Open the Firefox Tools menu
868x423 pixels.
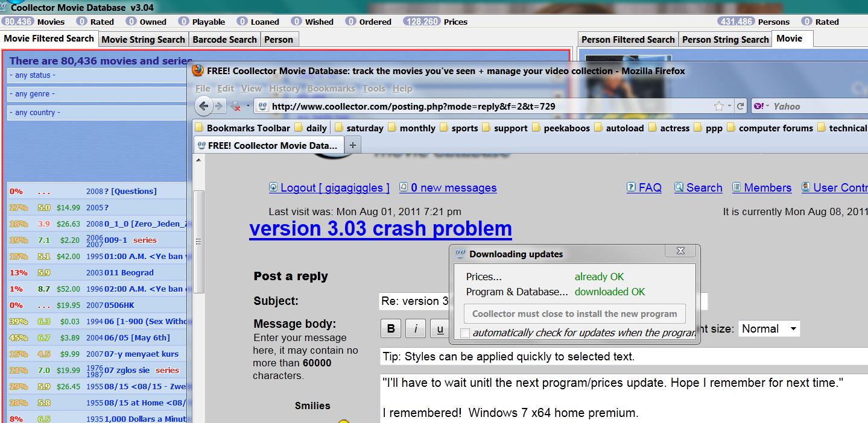pyautogui.click(x=373, y=89)
